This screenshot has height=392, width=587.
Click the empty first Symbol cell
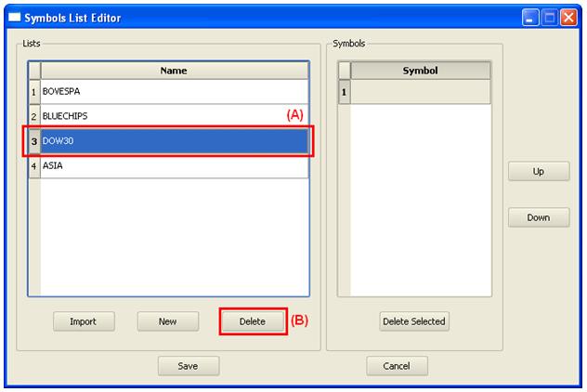tap(420, 92)
